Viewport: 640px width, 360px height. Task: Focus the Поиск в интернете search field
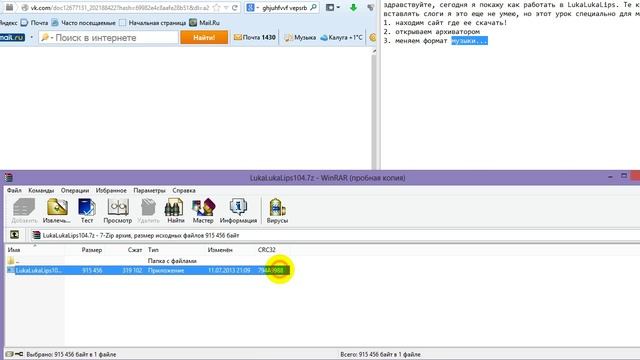(x=108, y=38)
